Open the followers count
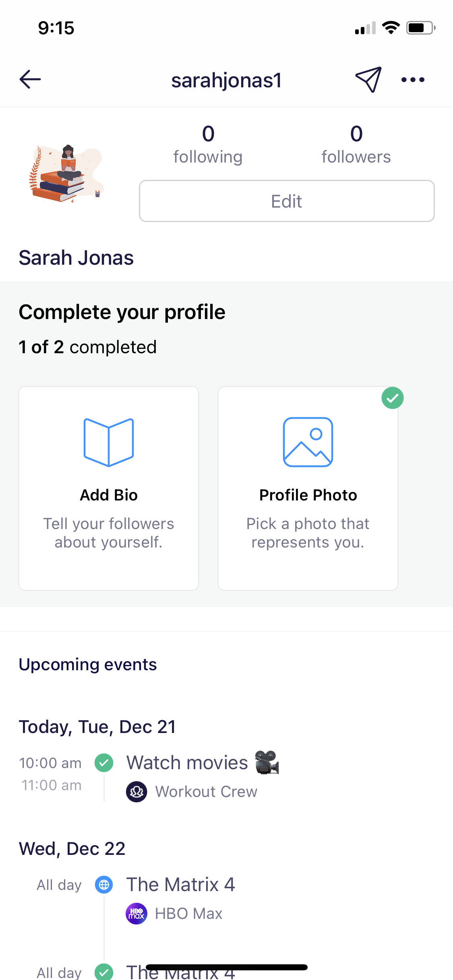The height and width of the screenshot is (980, 453). pyautogui.click(x=356, y=144)
